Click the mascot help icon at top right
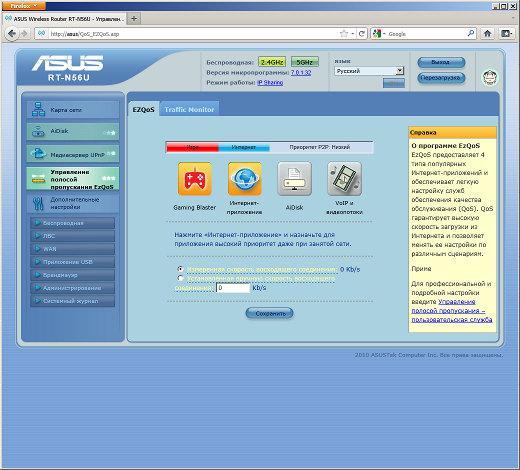The width and height of the screenshot is (520, 470). (x=490, y=78)
